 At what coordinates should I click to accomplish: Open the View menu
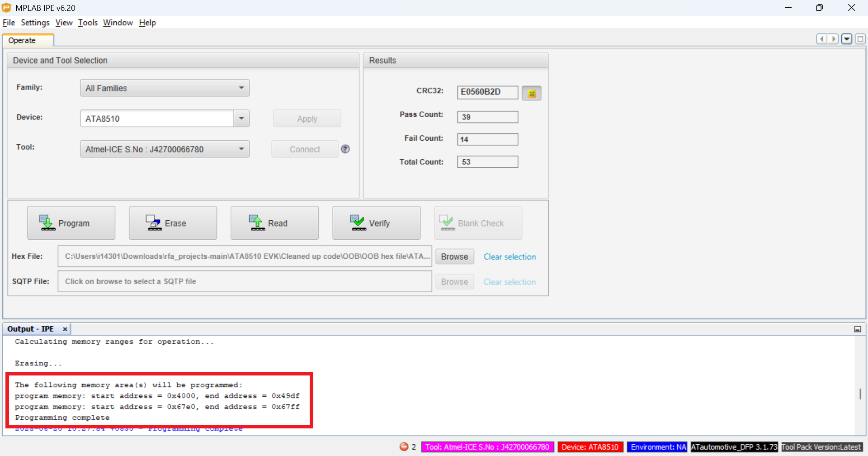(x=64, y=23)
